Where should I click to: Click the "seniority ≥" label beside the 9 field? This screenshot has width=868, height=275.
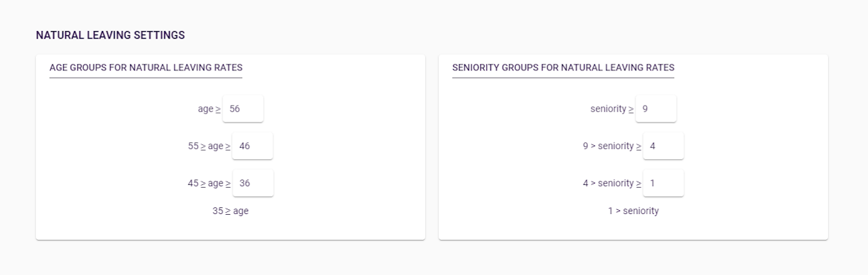point(612,109)
